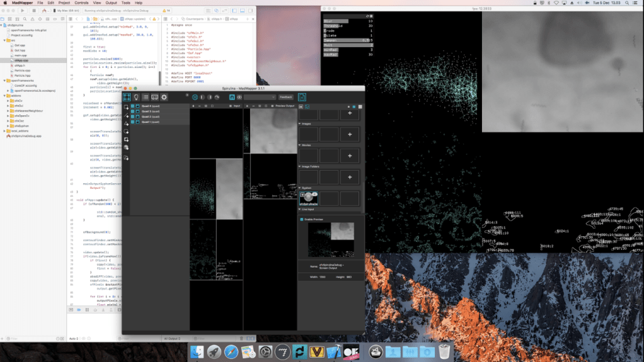
Task: Click the restart arrow control in MadMapper toolbar
Action: 217,98
